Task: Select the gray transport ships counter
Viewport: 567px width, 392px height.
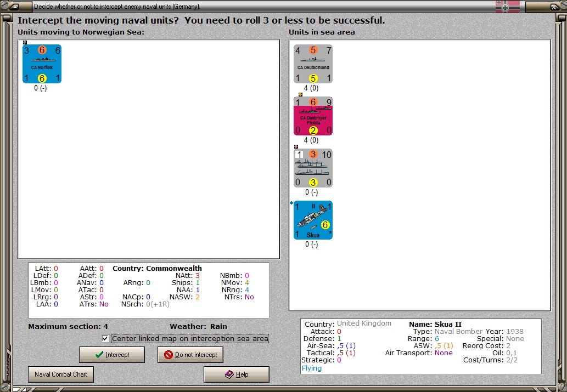Action: (x=313, y=168)
